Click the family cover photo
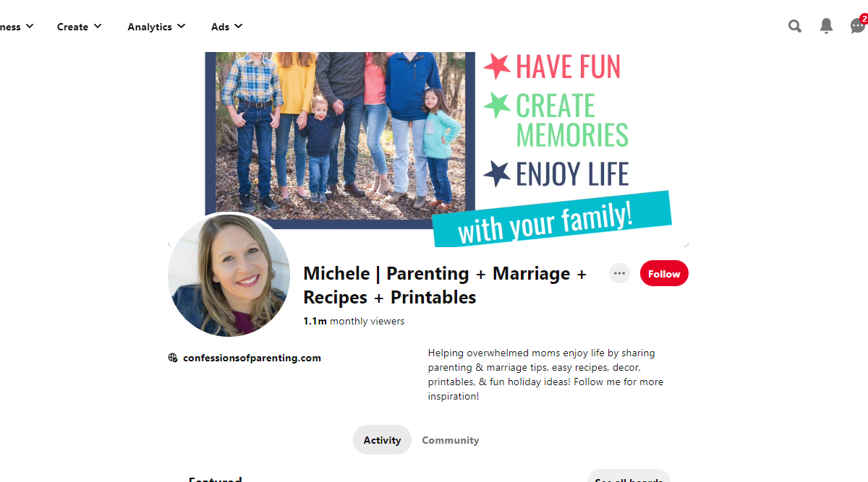Viewport: 868px width, 482px height. pos(340,134)
